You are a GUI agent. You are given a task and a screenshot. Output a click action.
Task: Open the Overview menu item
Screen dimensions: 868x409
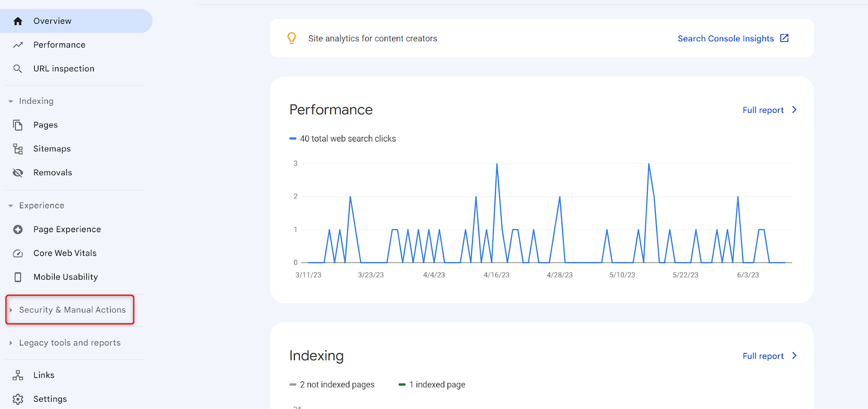click(76, 21)
